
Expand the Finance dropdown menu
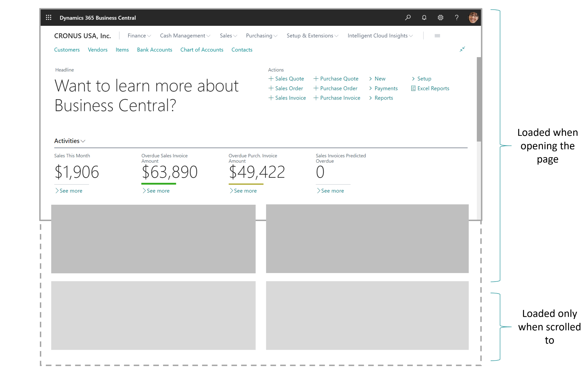tap(139, 35)
